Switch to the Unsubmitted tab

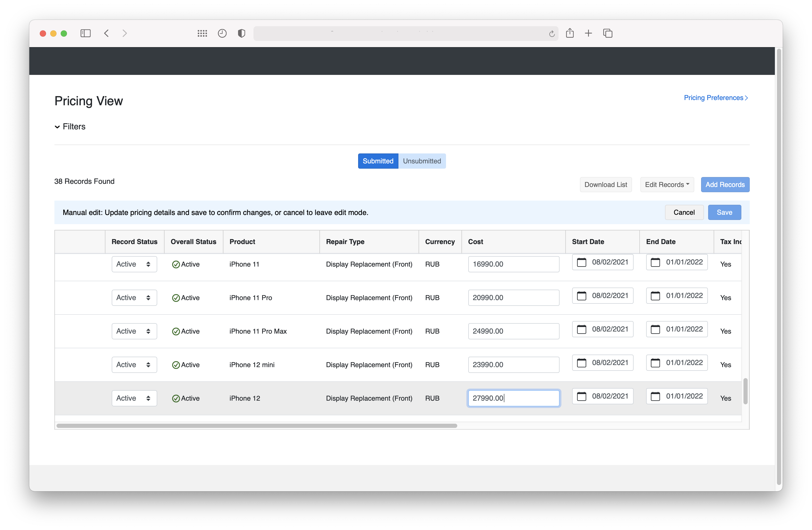click(x=422, y=161)
